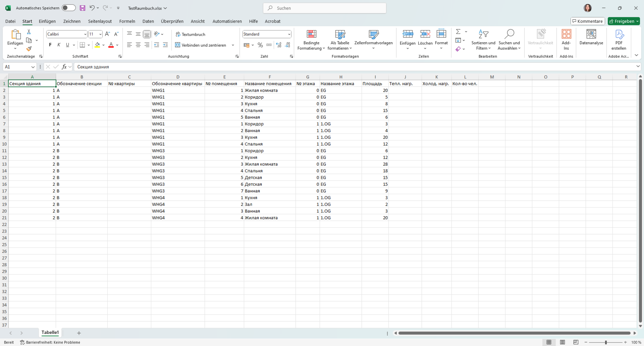Toggle Automatisches Speichern switch

click(69, 8)
